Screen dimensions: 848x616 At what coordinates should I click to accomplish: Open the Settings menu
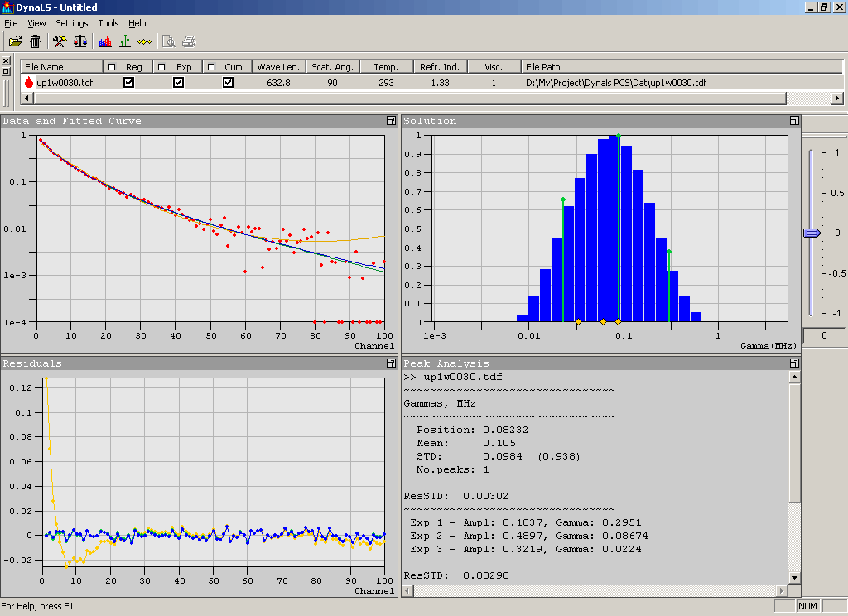point(72,23)
